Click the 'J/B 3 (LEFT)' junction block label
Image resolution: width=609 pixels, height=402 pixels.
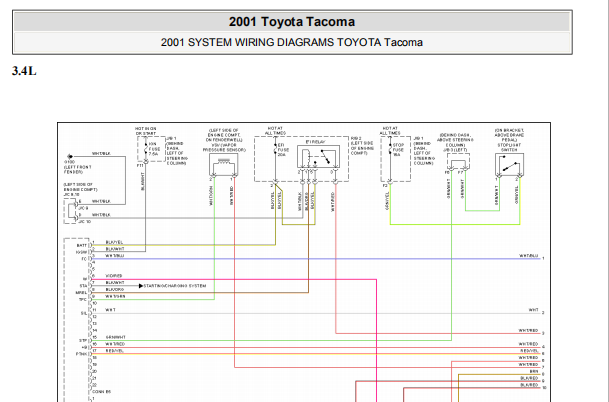click(x=456, y=150)
